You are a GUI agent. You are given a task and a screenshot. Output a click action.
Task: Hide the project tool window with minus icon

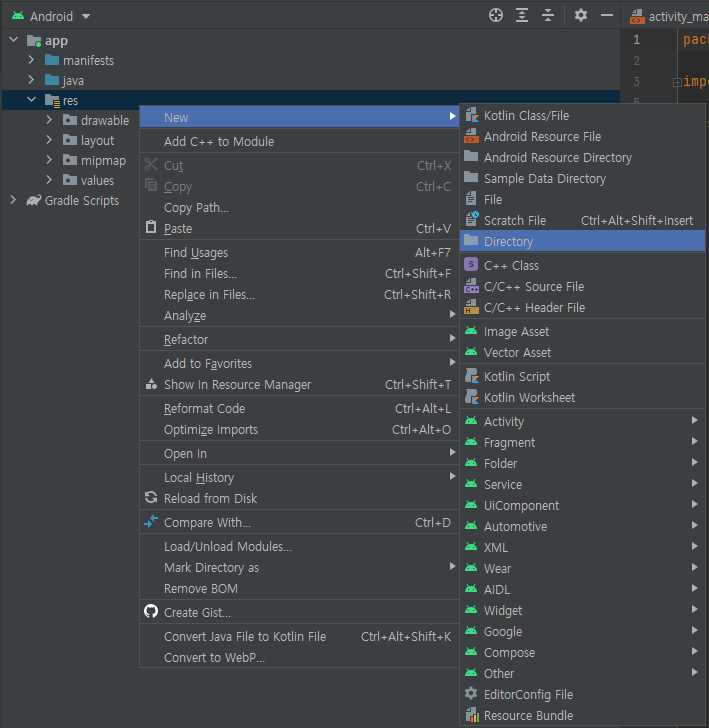click(606, 15)
